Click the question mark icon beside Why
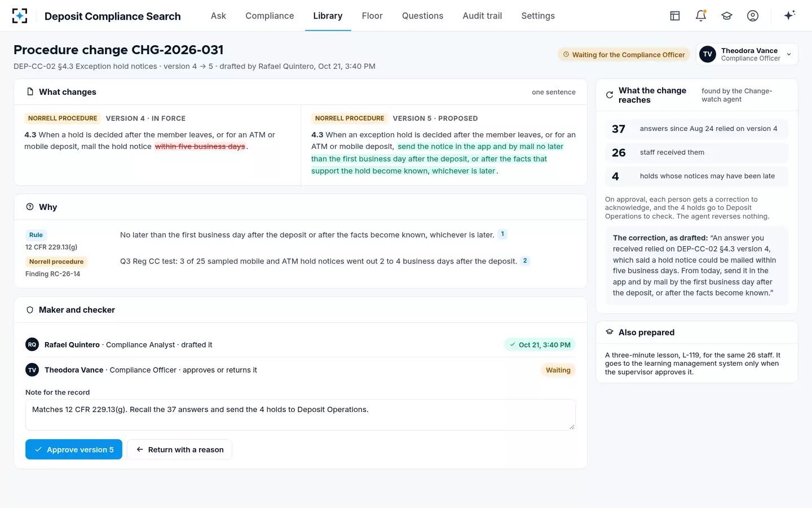Image resolution: width=812 pixels, height=508 pixels. (30, 207)
